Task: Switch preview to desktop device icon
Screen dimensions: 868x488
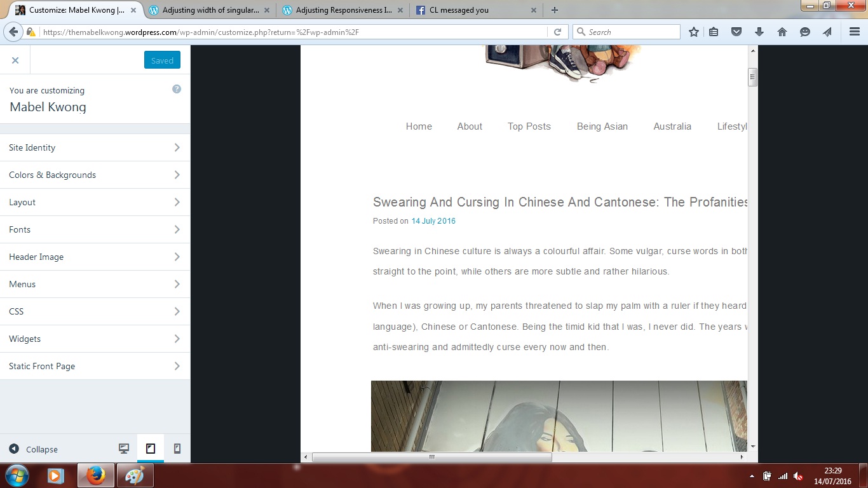Action: (x=124, y=449)
